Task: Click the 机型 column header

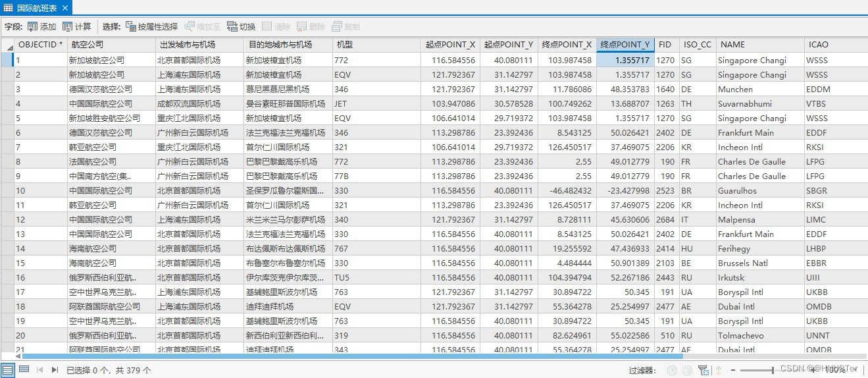Action: click(x=376, y=45)
